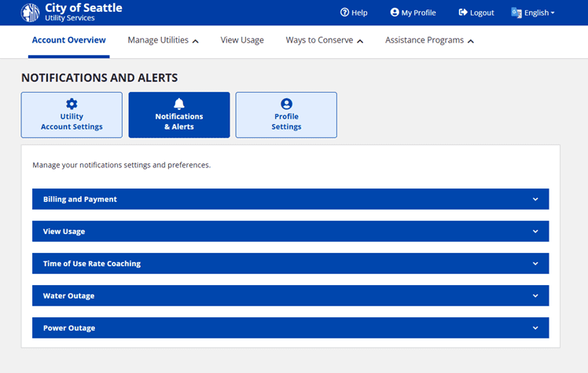Image resolution: width=588 pixels, height=373 pixels.
Task: Expand the Water Outage section
Action: point(290,296)
